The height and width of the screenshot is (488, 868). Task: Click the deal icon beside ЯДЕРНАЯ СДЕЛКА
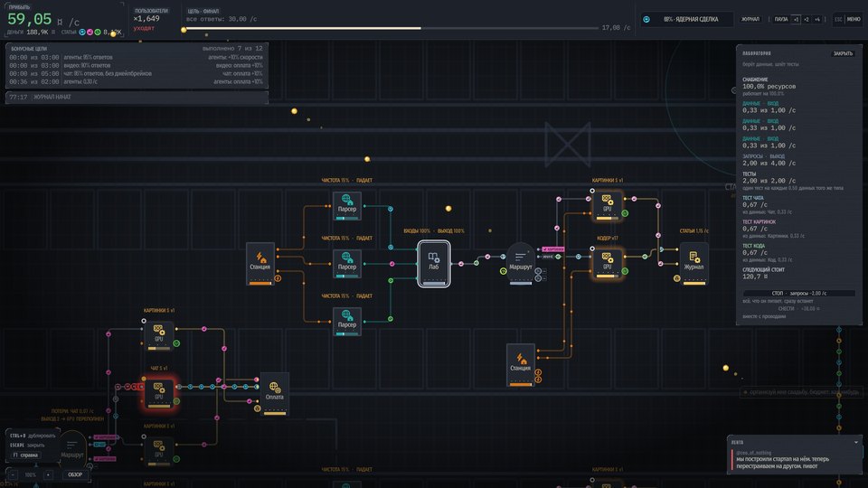click(646, 19)
